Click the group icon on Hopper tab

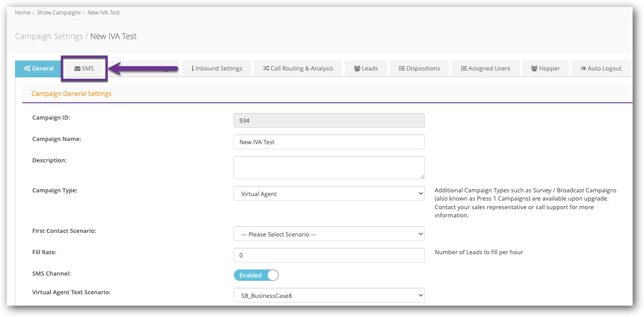point(534,69)
